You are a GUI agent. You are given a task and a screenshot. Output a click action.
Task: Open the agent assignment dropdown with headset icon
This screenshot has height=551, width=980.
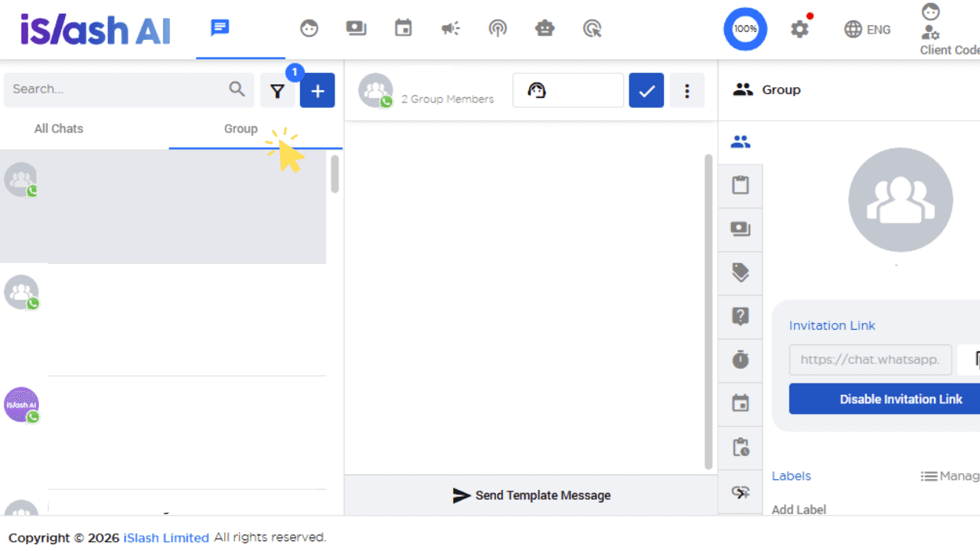pos(568,91)
